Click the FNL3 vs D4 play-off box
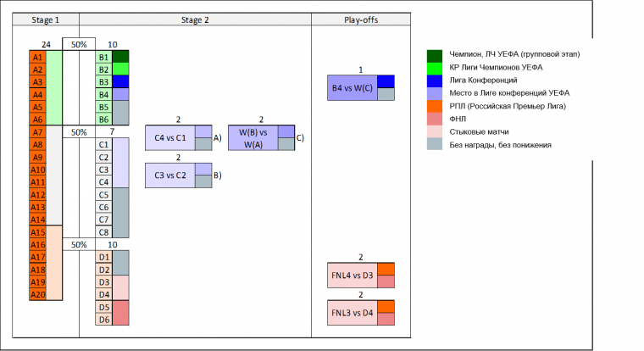This screenshot has height=351, width=644. (352, 313)
